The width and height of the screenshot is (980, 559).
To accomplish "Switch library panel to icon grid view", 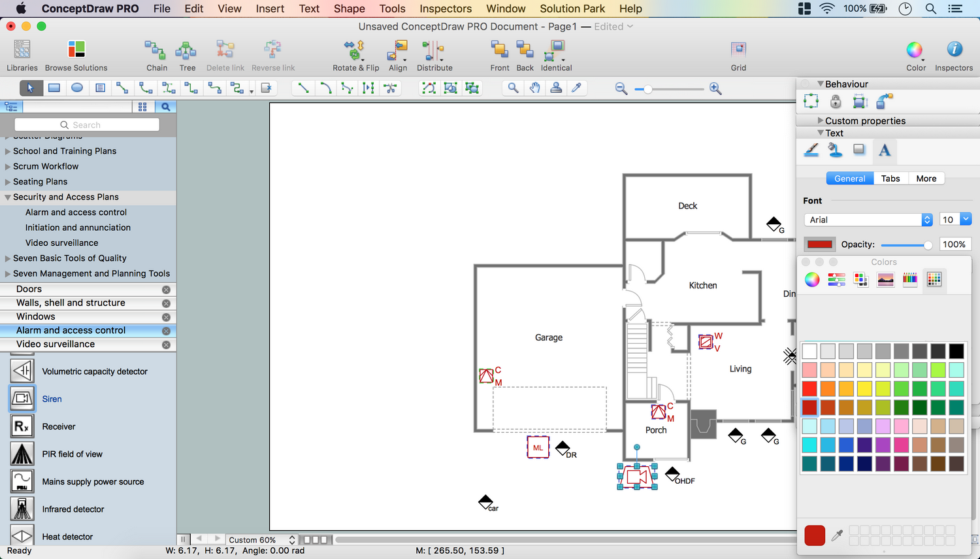I will [142, 107].
